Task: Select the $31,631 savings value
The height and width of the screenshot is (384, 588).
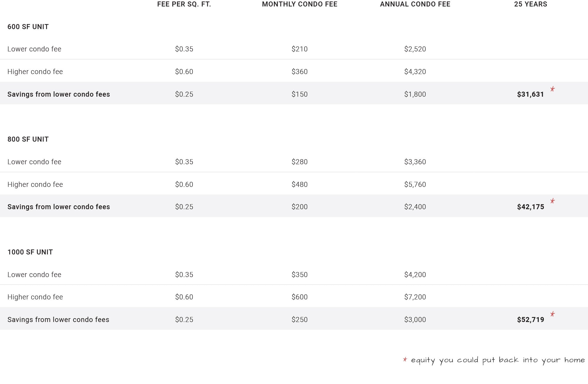Action: [530, 94]
